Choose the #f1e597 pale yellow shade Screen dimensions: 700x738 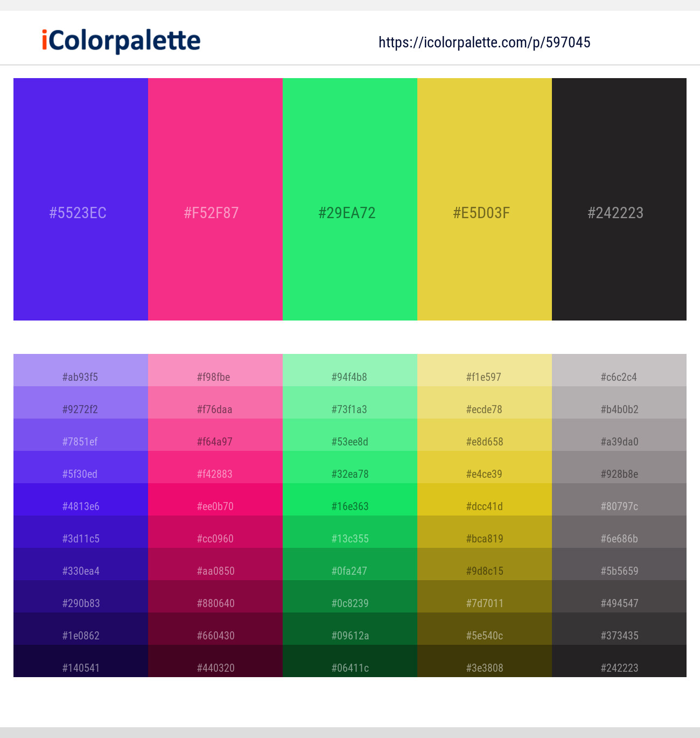pos(485,370)
